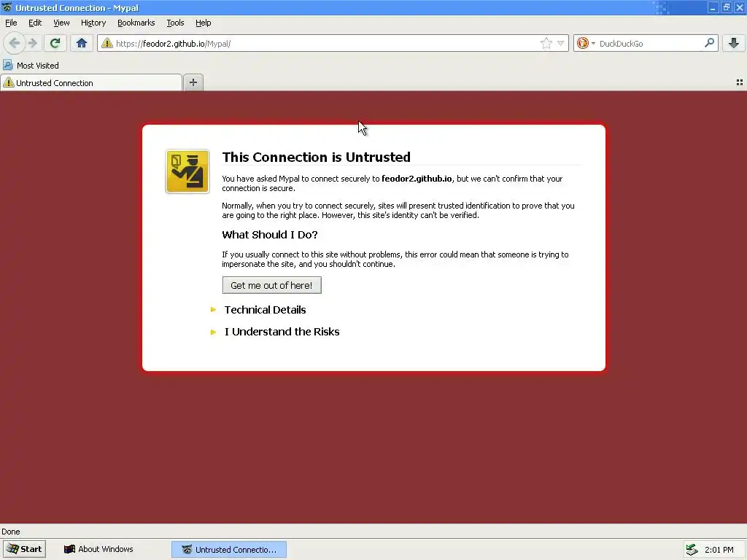Click This Connection is Untrusted heading
The image size is (747, 560).
[x=317, y=157]
